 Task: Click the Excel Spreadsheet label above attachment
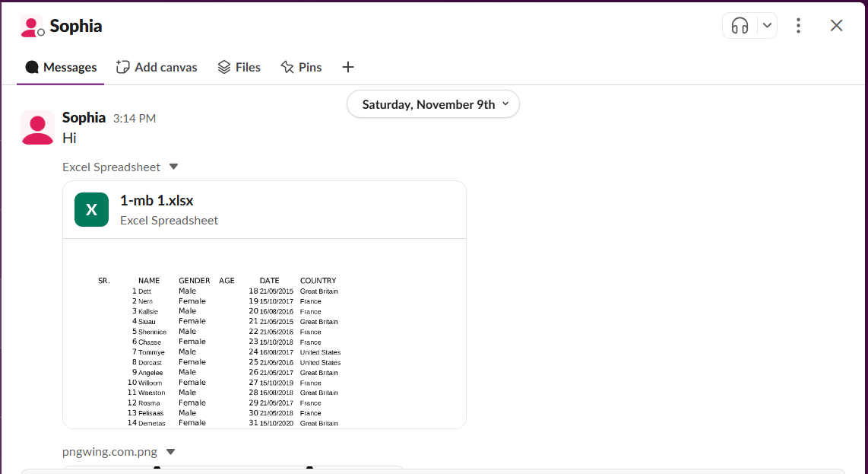(x=111, y=167)
